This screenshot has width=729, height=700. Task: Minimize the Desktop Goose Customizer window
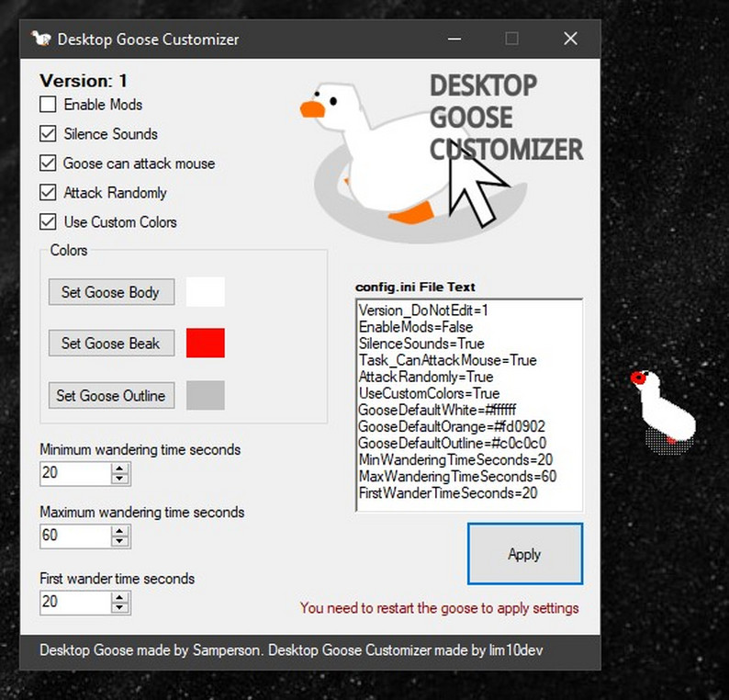(454, 39)
